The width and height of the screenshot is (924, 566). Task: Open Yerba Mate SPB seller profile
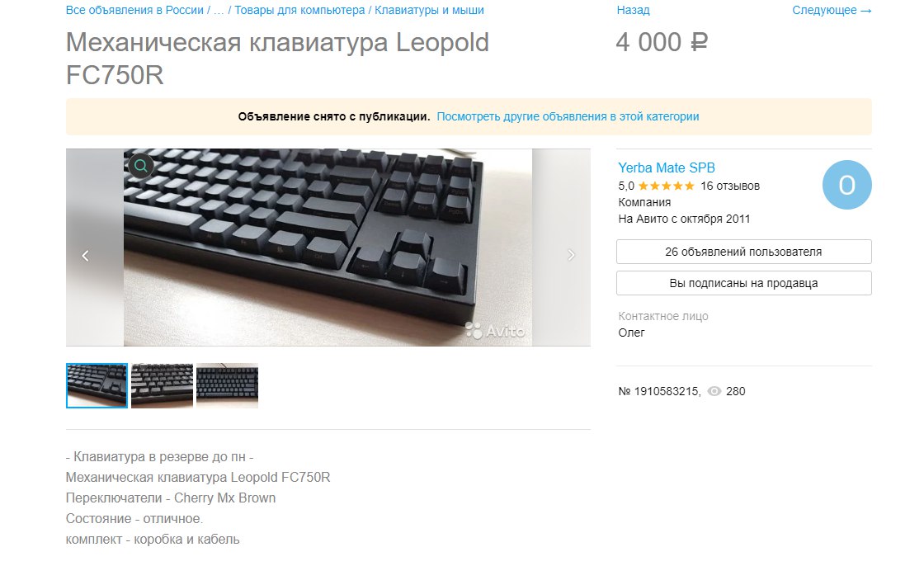667,168
